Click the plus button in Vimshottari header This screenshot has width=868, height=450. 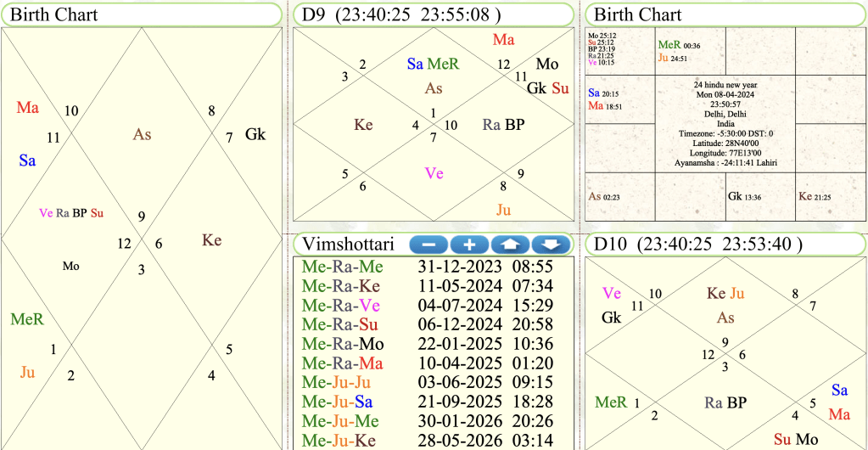469,245
